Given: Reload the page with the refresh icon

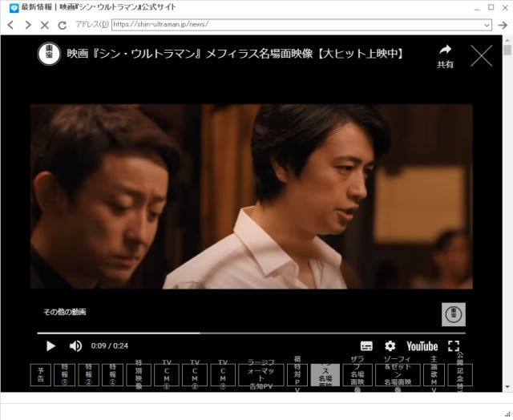Looking at the screenshot, I should click(x=63, y=25).
